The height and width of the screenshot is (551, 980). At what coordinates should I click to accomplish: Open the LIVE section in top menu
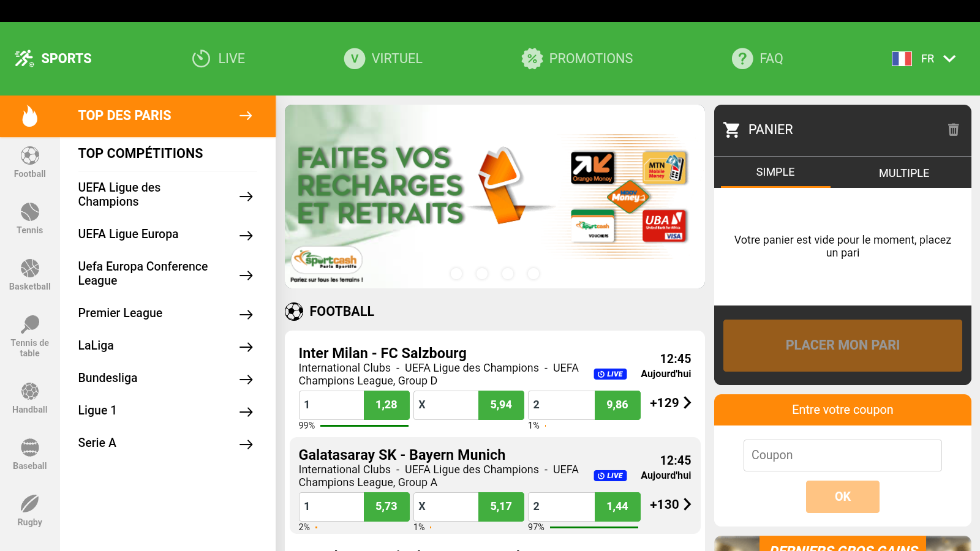tap(218, 59)
